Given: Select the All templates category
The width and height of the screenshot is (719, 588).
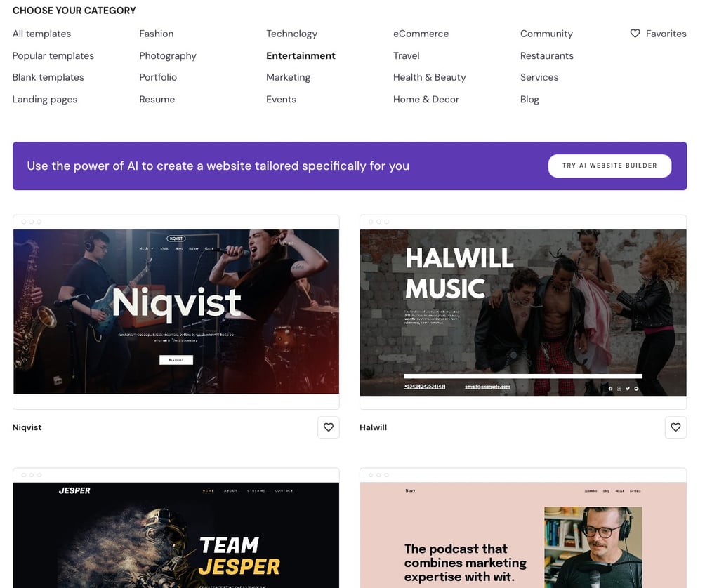Looking at the screenshot, I should tap(41, 34).
